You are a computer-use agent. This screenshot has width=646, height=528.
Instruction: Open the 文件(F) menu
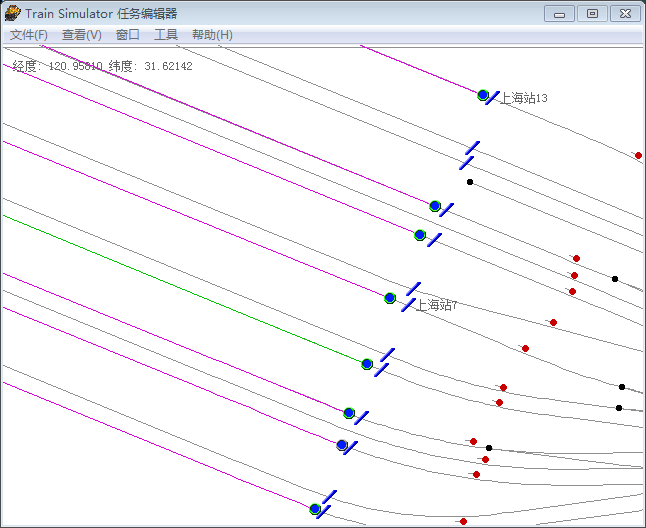click(28, 35)
